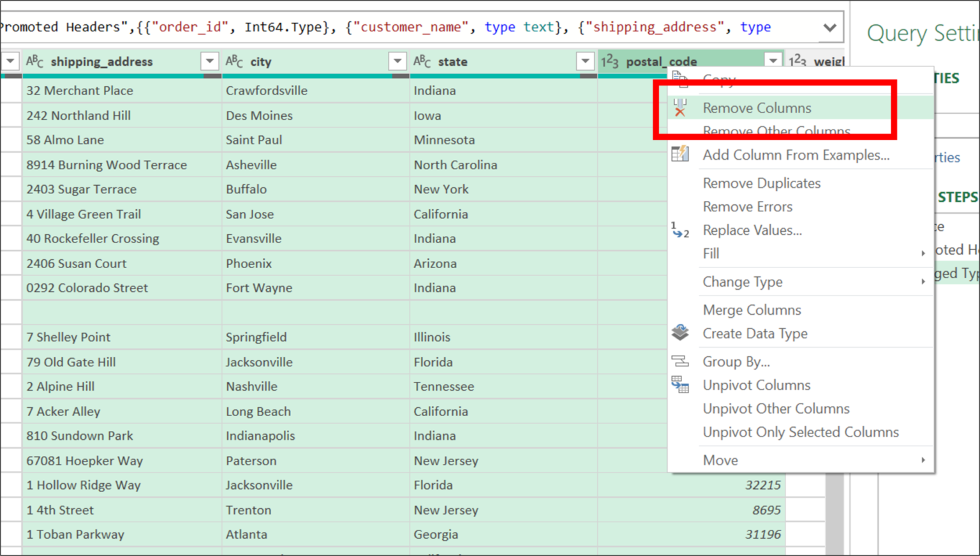This screenshot has height=556, width=980.
Task: Click the text type icon of city column
Action: click(x=234, y=61)
